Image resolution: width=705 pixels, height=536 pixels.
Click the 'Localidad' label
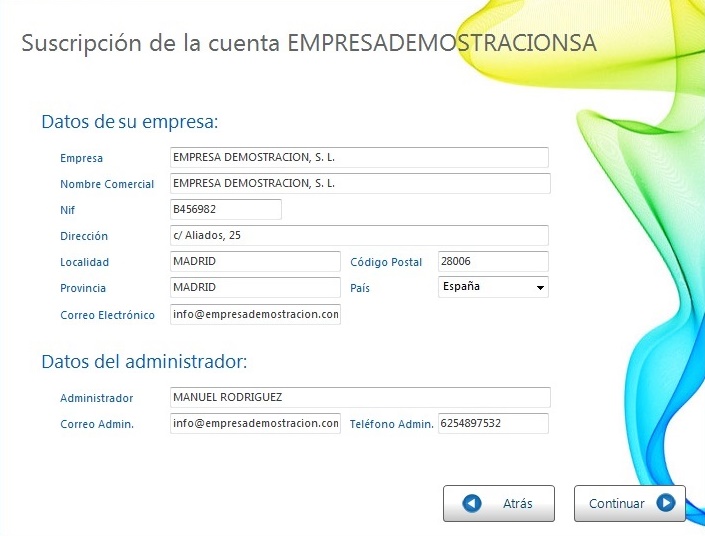coord(84,262)
